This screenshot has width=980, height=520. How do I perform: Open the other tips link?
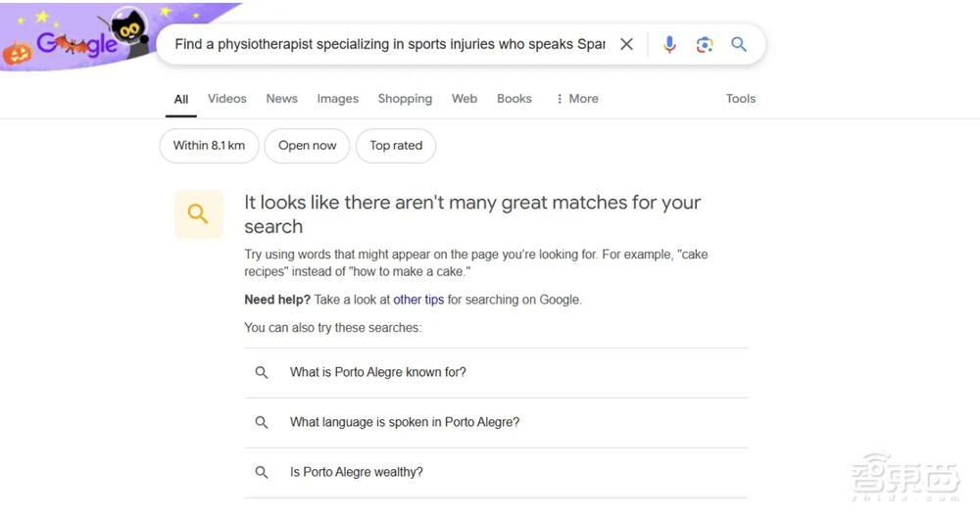(418, 300)
